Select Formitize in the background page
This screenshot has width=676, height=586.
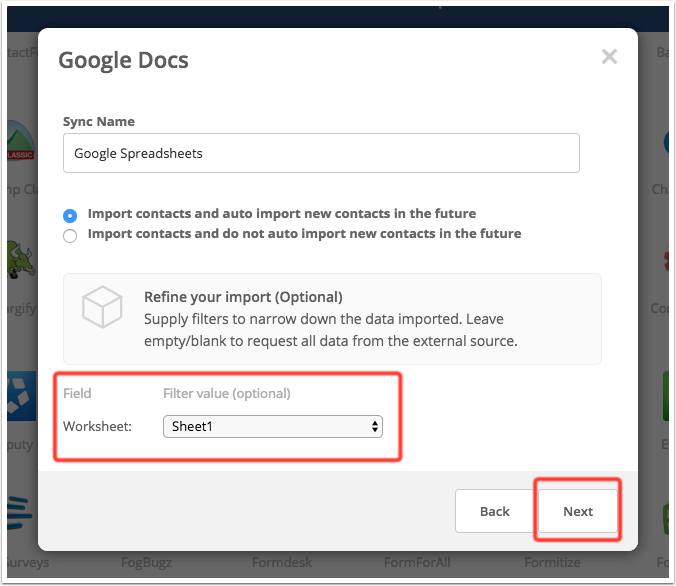552,562
